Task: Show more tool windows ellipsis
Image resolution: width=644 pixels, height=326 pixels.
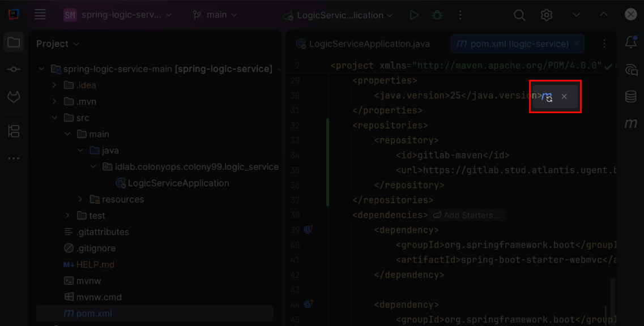Action: coord(14,158)
